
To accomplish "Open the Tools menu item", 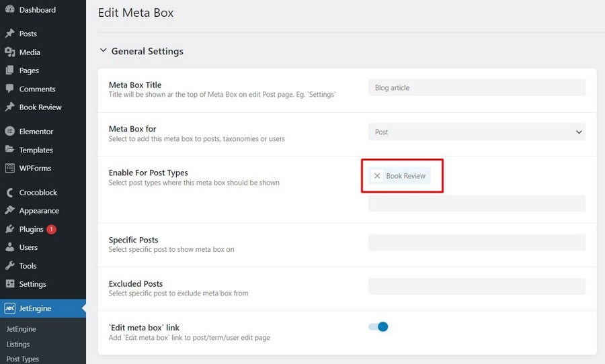I will (x=28, y=266).
